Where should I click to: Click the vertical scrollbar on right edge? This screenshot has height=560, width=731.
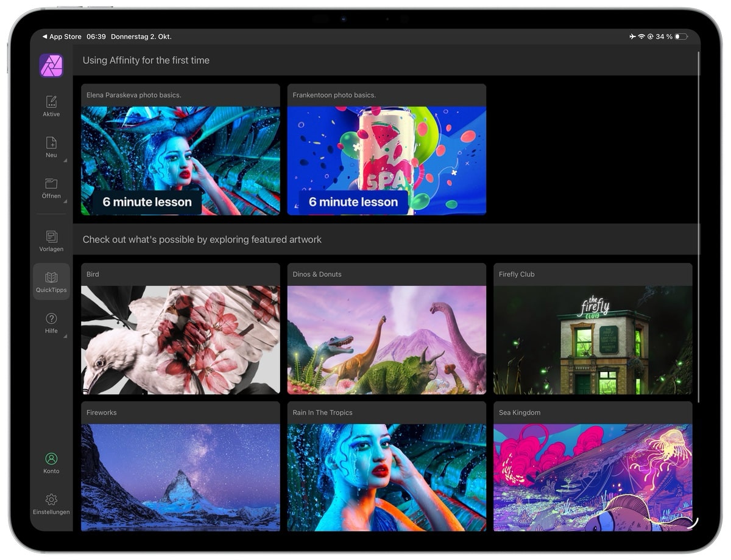point(698,225)
